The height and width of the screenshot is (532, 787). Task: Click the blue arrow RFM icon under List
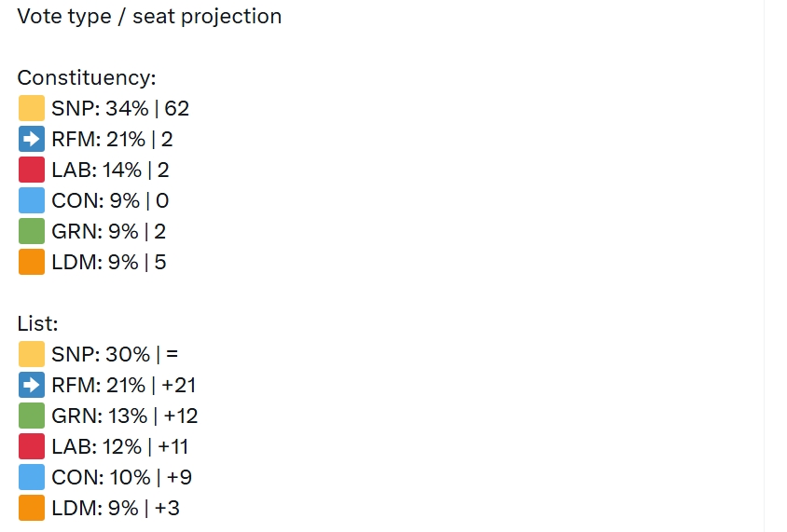pos(32,385)
